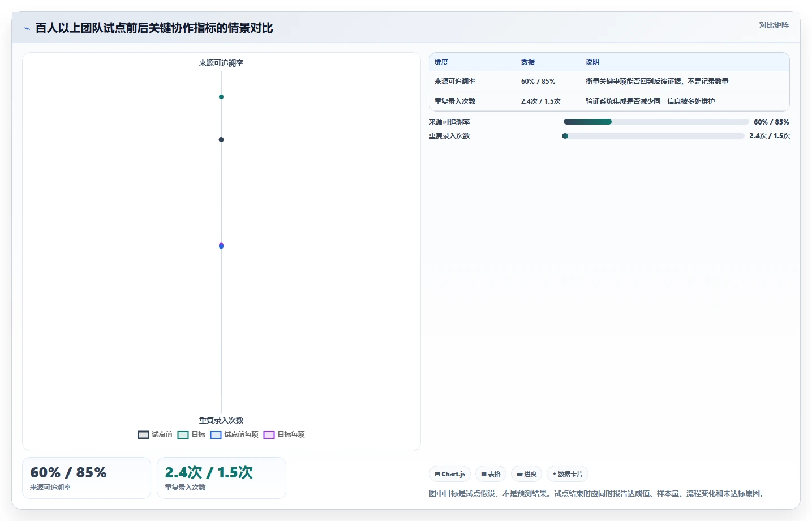
Task: Open the 2.4次 / 1.5次 stat card
Action: [221, 478]
